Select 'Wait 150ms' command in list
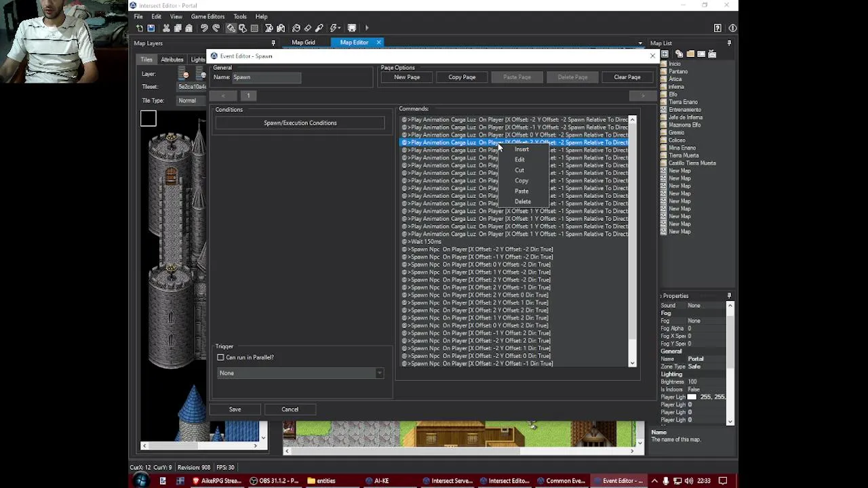868x488 pixels. click(x=425, y=241)
